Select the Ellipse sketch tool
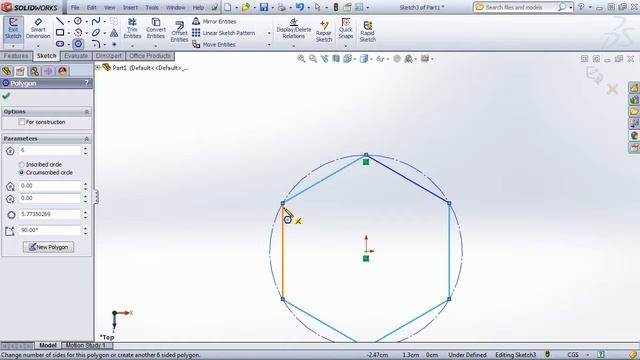 (x=96, y=32)
